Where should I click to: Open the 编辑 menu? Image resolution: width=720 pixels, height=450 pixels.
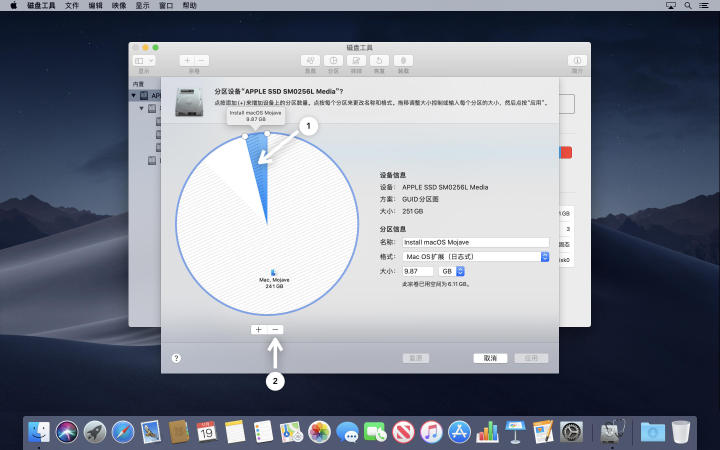pos(96,6)
